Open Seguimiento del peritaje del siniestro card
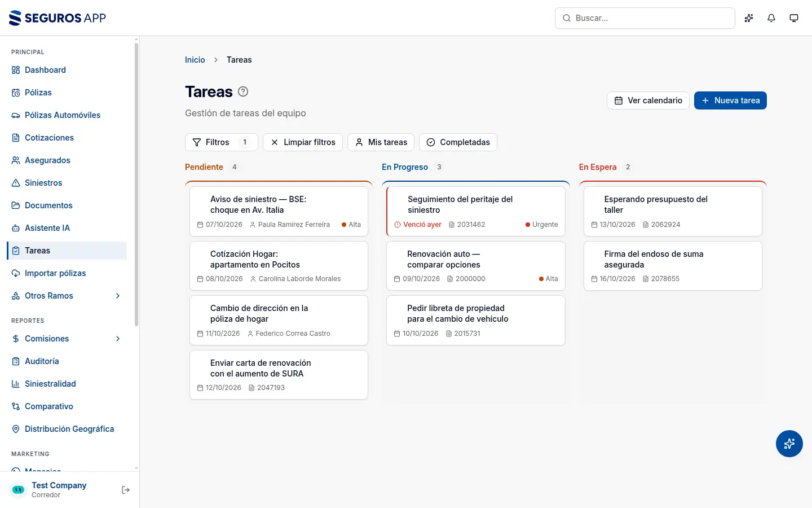This screenshot has height=508, width=812. pos(476,211)
